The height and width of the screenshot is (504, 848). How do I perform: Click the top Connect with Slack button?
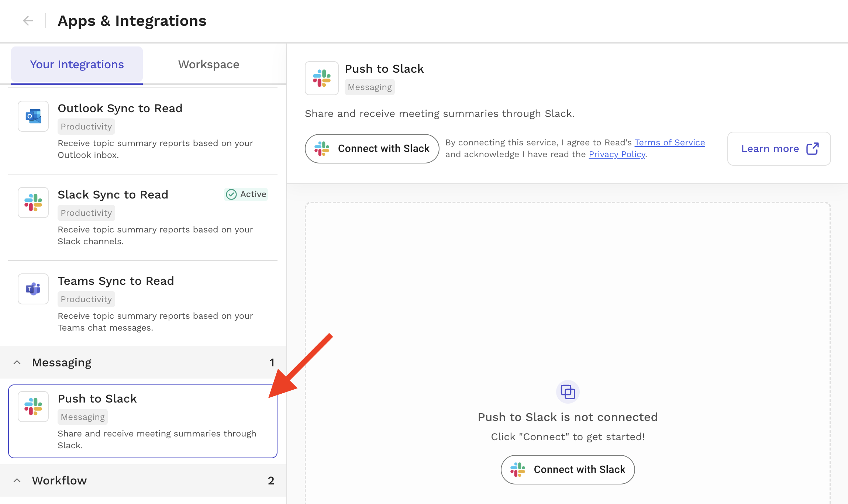point(372,149)
